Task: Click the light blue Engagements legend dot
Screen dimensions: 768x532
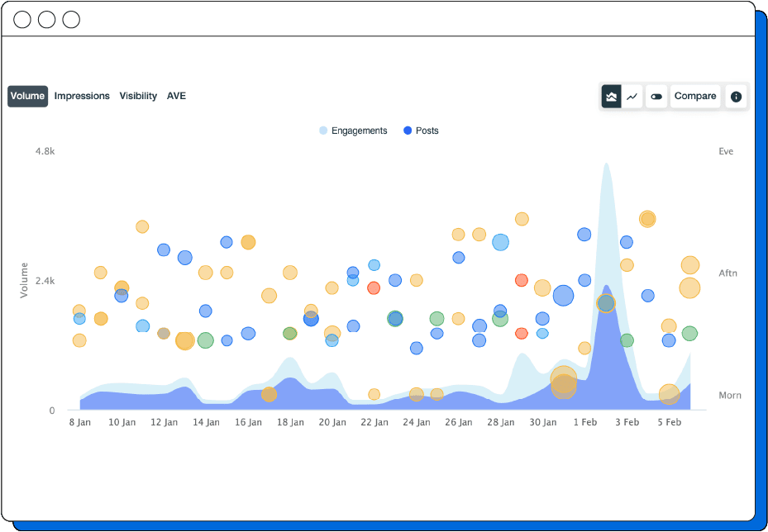Action: coord(323,131)
